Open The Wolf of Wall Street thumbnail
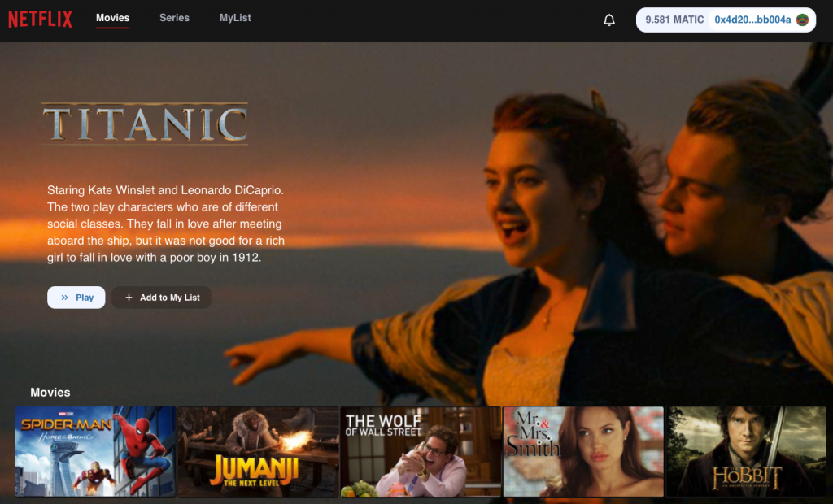Screen dimensions: 833x504 421,451
